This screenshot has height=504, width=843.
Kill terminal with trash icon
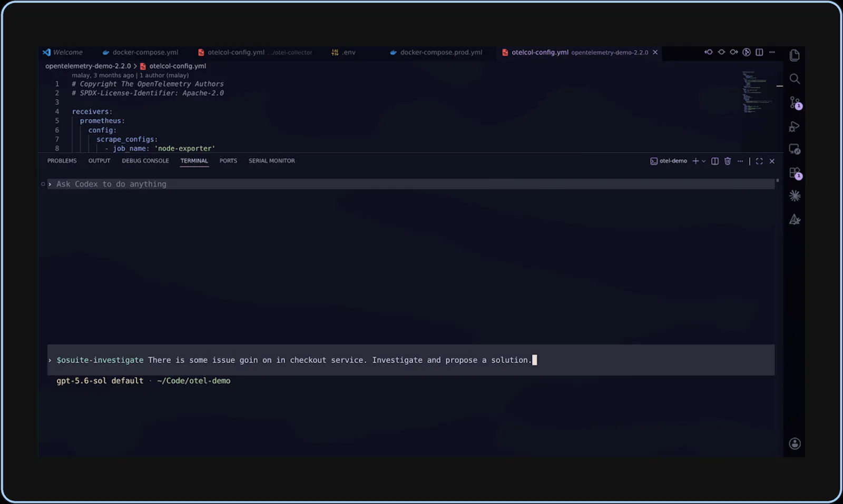728,161
